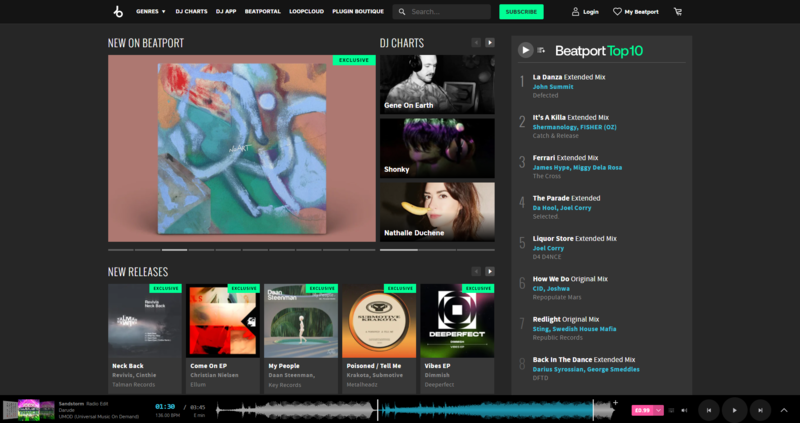Open Nathalie Duchene DJ chart
800x423 pixels.
437,211
